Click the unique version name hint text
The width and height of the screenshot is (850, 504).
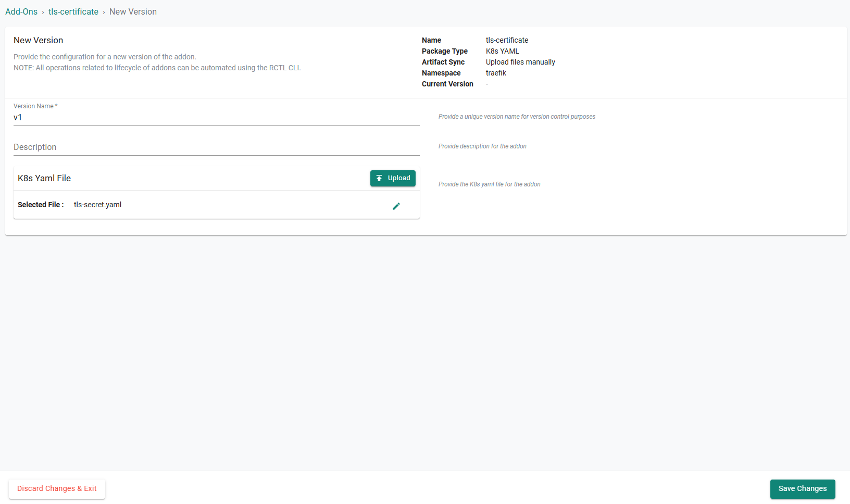click(x=517, y=117)
